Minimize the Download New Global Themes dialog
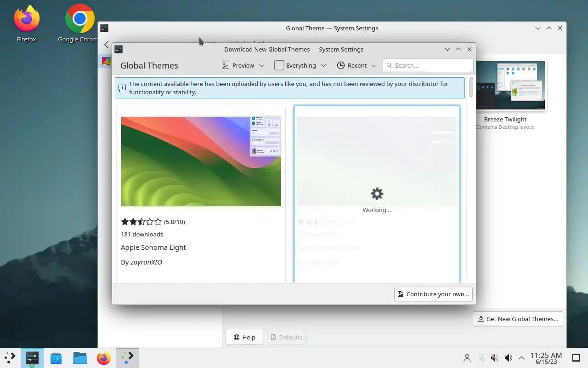The width and height of the screenshot is (588, 368). (x=447, y=49)
